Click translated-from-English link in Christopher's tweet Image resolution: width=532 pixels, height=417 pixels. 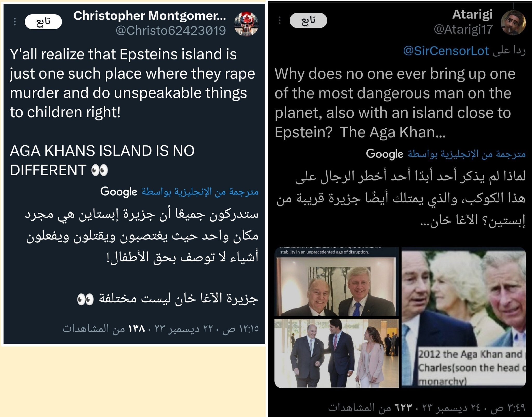pos(200,192)
